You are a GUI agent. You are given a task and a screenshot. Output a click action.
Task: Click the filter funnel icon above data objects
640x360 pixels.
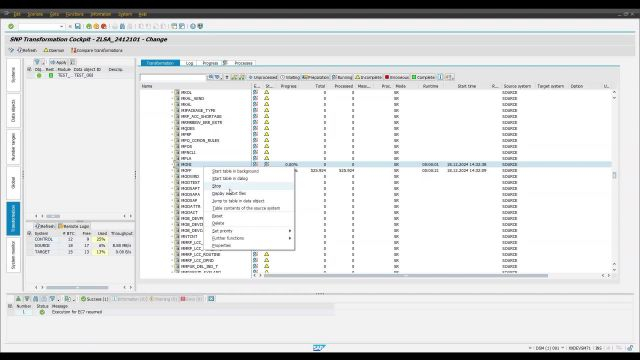coord(37,62)
